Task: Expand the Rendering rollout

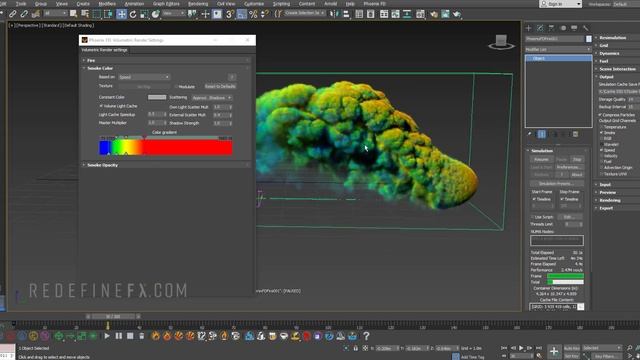Action: [x=610, y=200]
